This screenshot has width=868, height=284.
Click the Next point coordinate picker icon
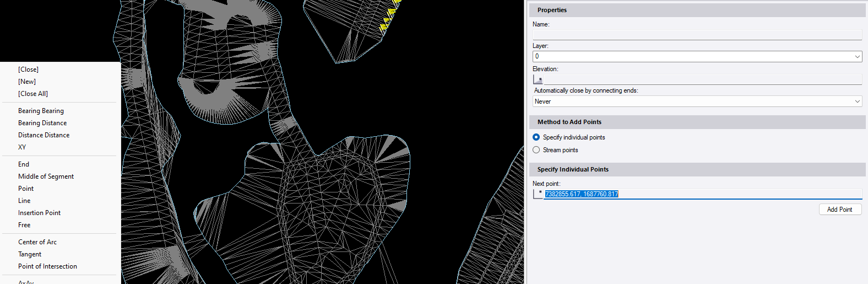(538, 194)
